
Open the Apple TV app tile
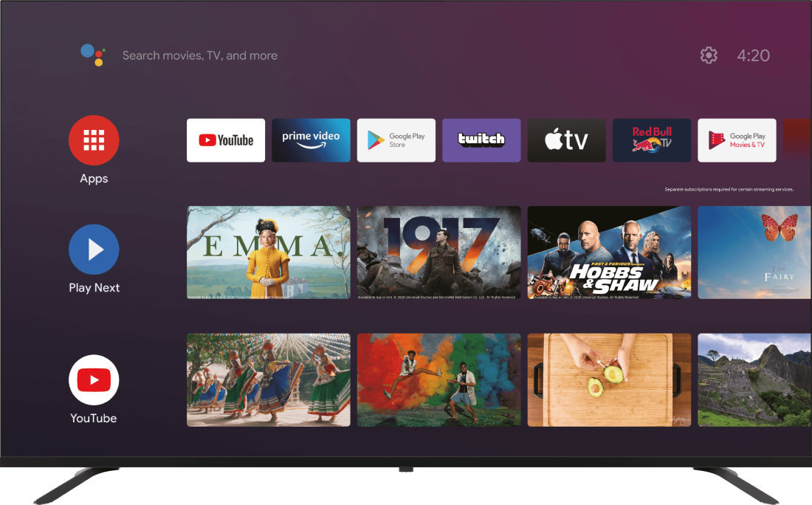pyautogui.click(x=566, y=140)
